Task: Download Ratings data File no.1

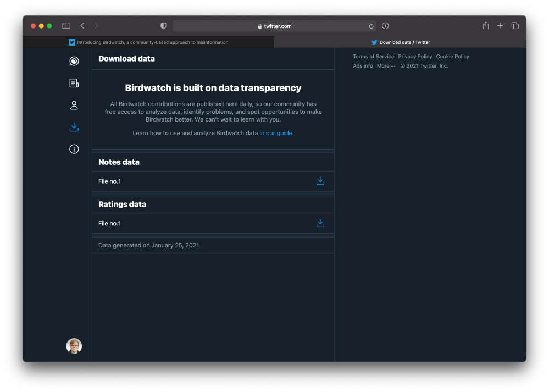Action: coord(320,223)
